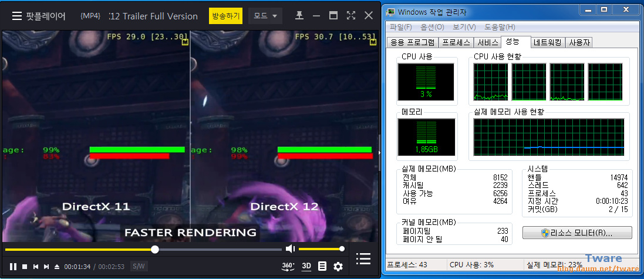Image resolution: width=644 pixels, height=279 pixels.
Task: Click 페이지됨 value 233
Action: click(x=503, y=231)
